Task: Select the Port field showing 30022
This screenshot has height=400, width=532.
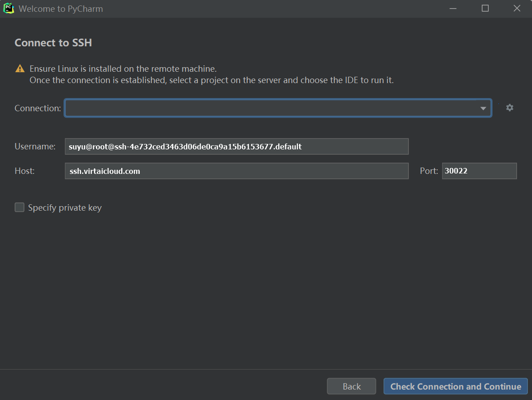Action: coord(479,171)
